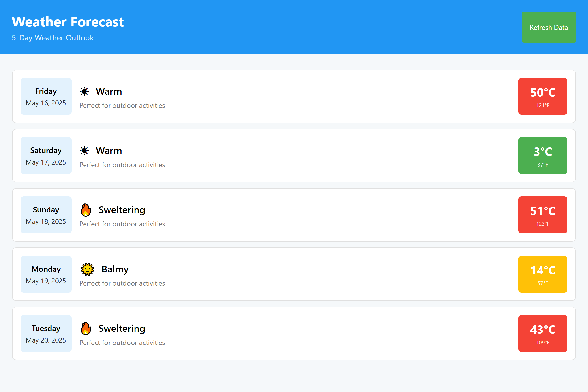Click the Balmy condition label
This screenshot has height=392, width=588.
pyautogui.click(x=115, y=269)
